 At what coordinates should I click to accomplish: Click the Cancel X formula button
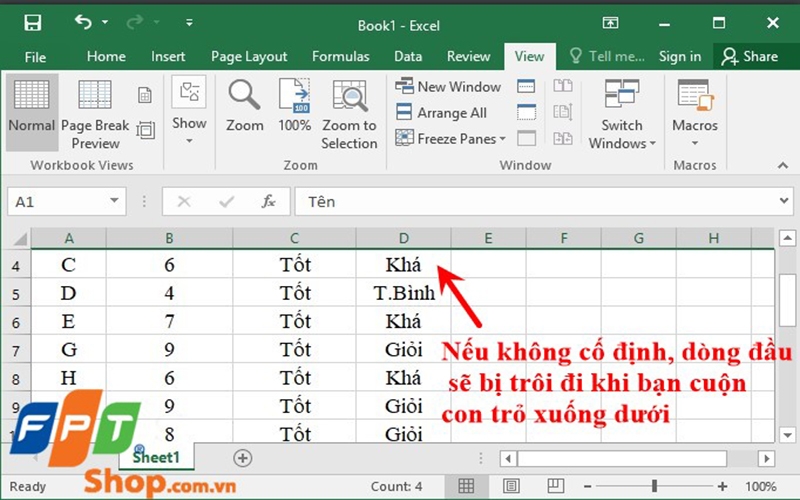tap(184, 202)
